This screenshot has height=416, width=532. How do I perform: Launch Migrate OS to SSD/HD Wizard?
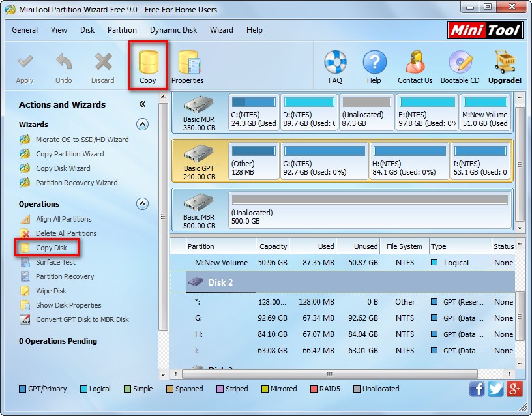82,140
